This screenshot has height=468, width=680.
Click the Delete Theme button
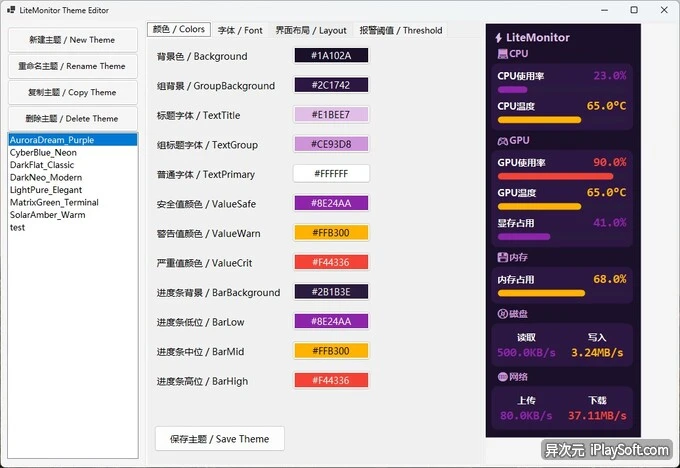[x=73, y=119]
